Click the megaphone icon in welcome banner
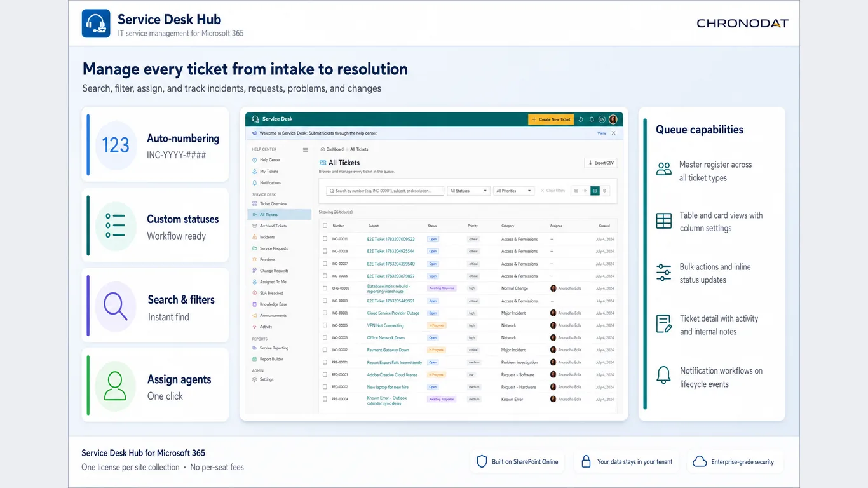The width and height of the screenshot is (868, 488). point(255,133)
